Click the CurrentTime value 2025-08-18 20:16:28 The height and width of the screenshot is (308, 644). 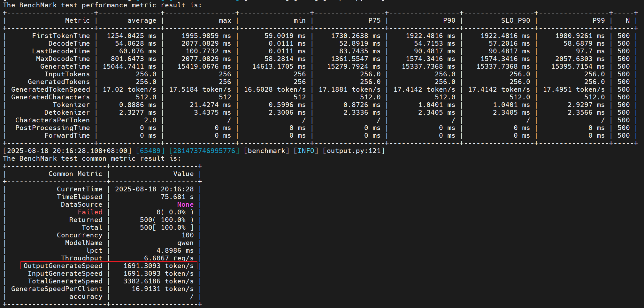[x=154, y=189]
